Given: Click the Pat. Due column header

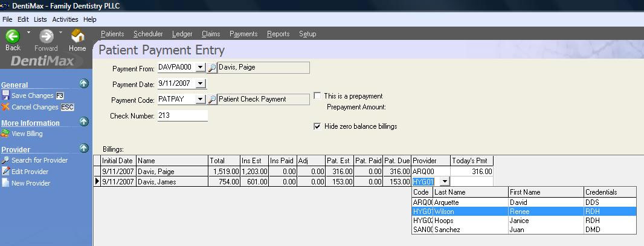Looking at the screenshot, I should [x=397, y=161].
